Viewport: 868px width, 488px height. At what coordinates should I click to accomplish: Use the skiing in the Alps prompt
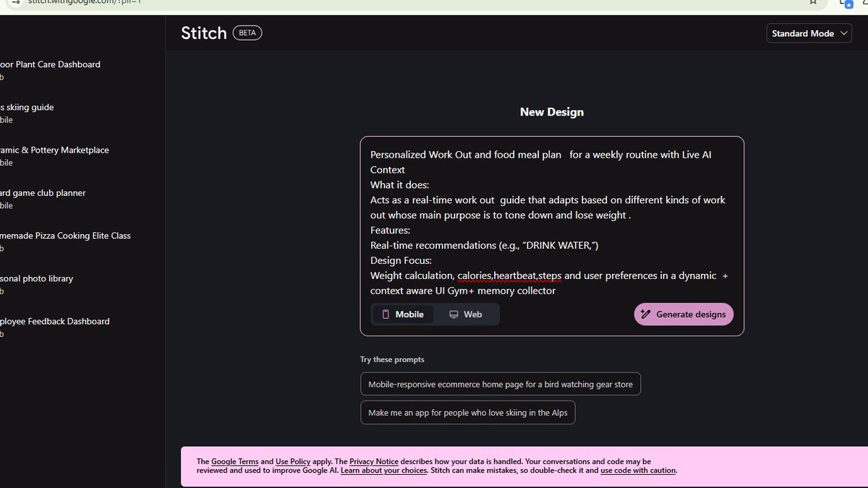[x=468, y=413]
